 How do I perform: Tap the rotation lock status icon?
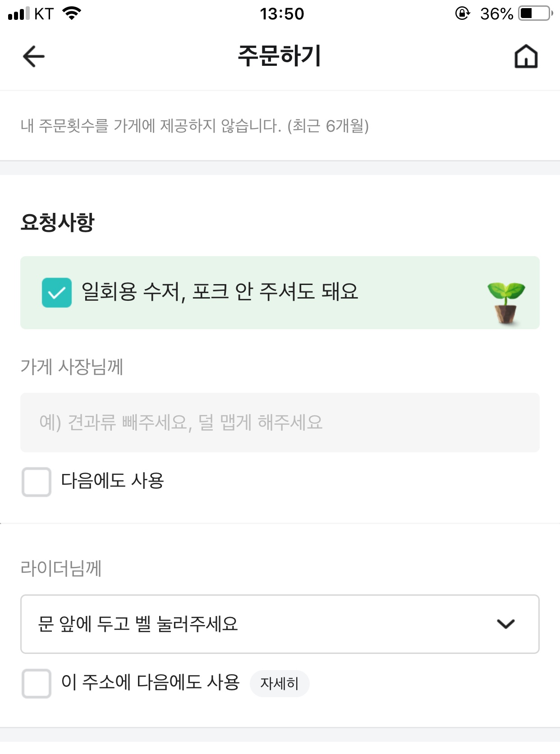pyautogui.click(x=462, y=14)
